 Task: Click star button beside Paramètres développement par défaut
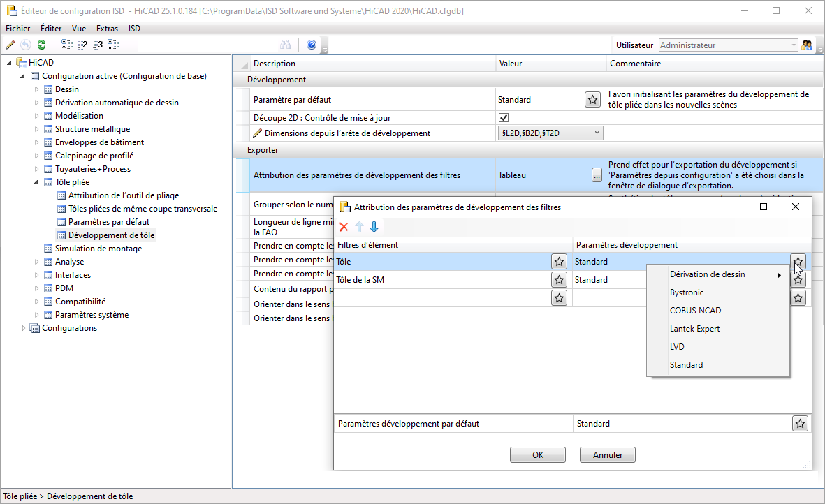[800, 424]
